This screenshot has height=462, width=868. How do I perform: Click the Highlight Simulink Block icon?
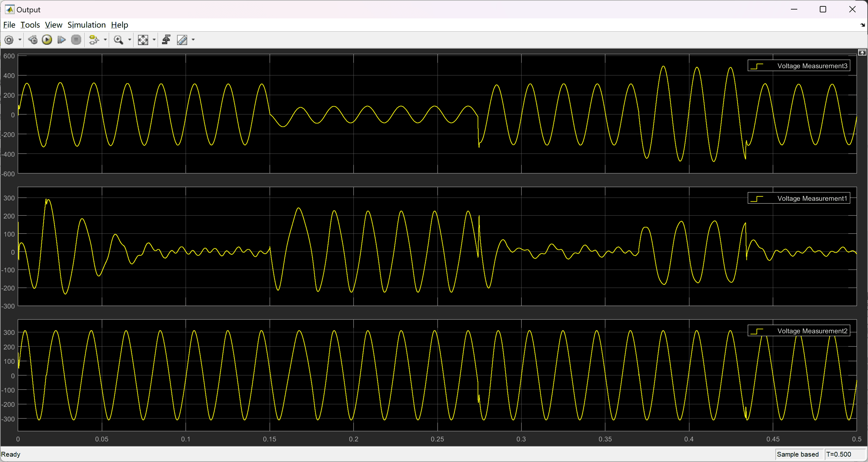94,40
